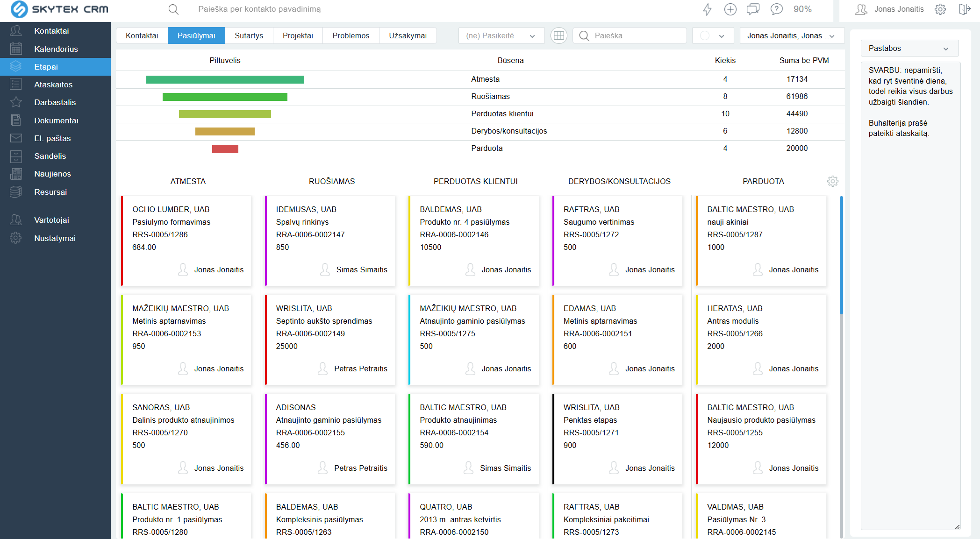Click the plus circle add icon
Image resolution: width=980 pixels, height=539 pixels.
(730, 9)
